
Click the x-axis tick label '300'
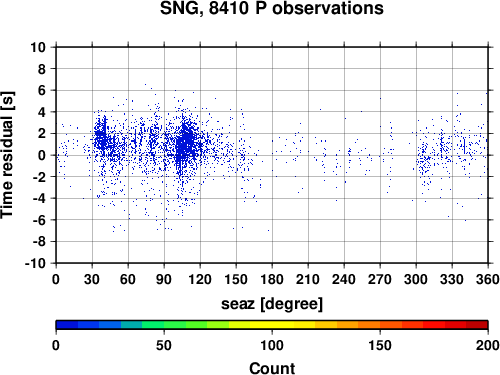click(416, 279)
